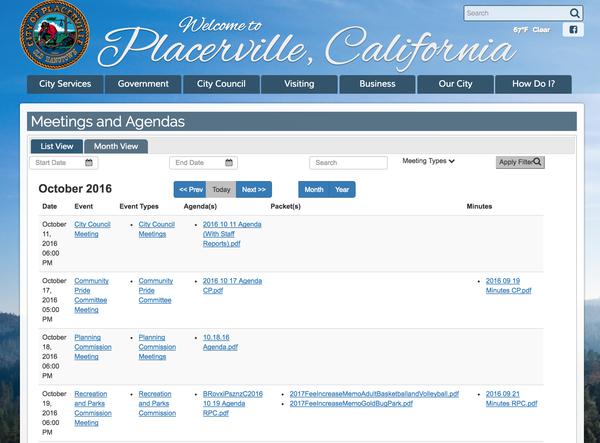Image resolution: width=600 pixels, height=443 pixels.
Task: Click the October 2016 heading
Action: [75, 189]
